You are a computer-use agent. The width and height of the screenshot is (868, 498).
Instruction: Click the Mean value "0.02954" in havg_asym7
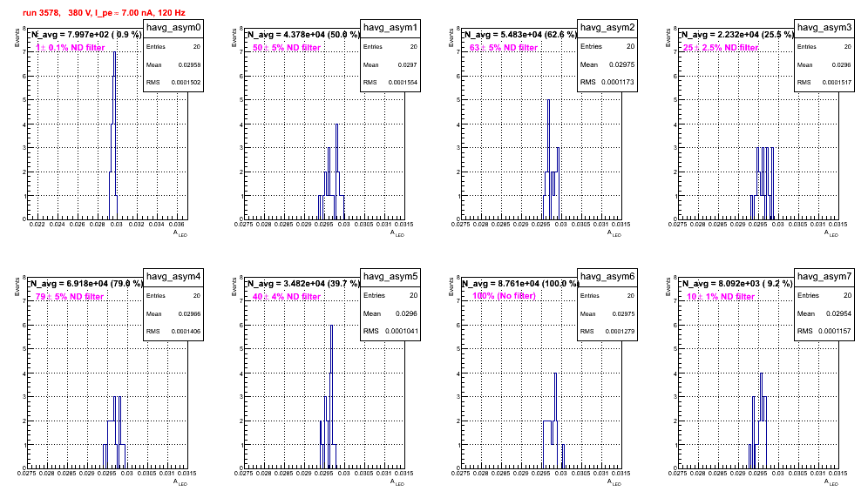(x=838, y=313)
